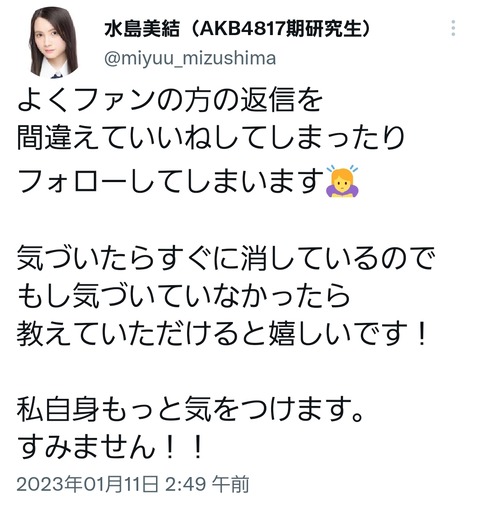Click the profile avatar photo
The height and width of the screenshot is (505, 480).
54,42
